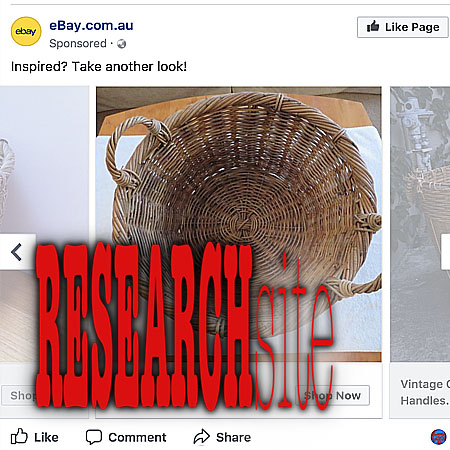Share the post using the arrow icon
Screen dimensions: 450x450
pos(202,437)
